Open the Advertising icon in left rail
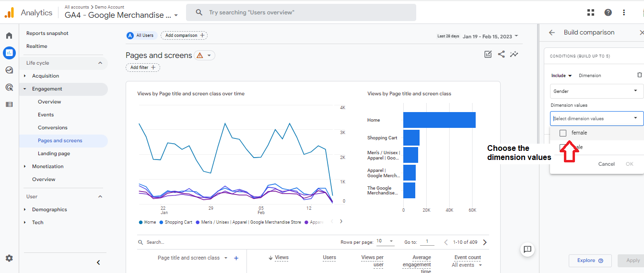This screenshot has height=273, width=644. click(9, 87)
